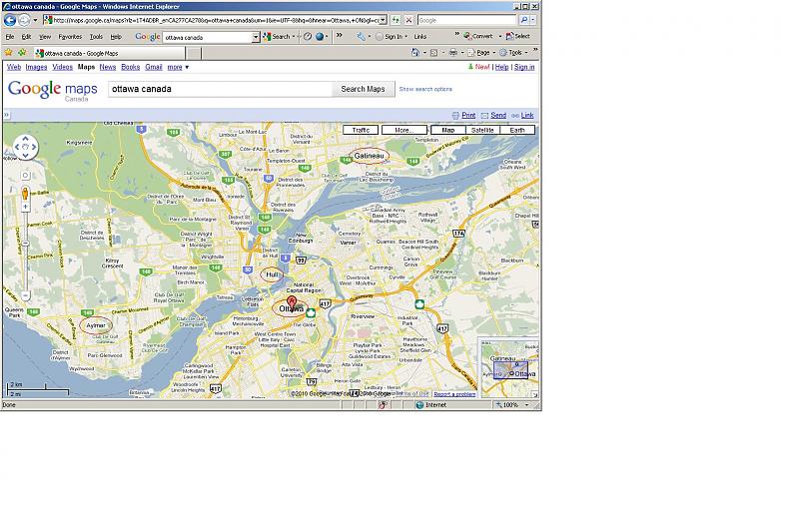Collapse the overview map corner arrow

pos(535,394)
